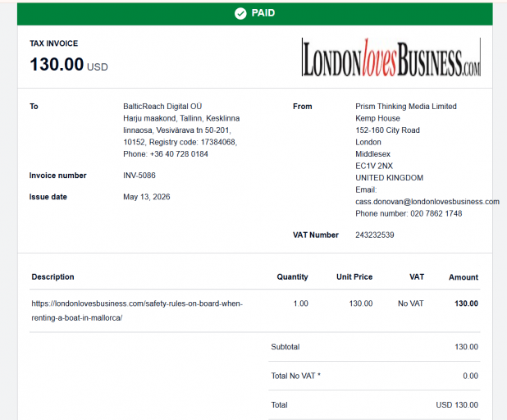Click the 152-160 City Road line

387,130
